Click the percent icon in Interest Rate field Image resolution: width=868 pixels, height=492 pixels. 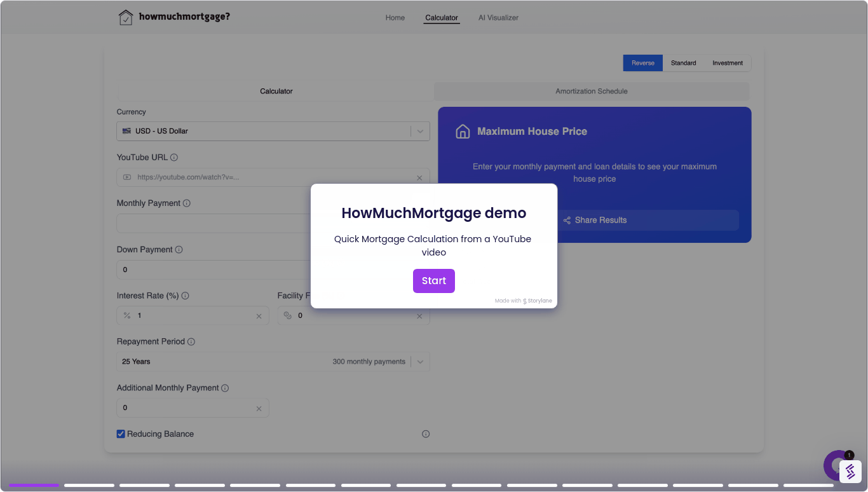[127, 315]
